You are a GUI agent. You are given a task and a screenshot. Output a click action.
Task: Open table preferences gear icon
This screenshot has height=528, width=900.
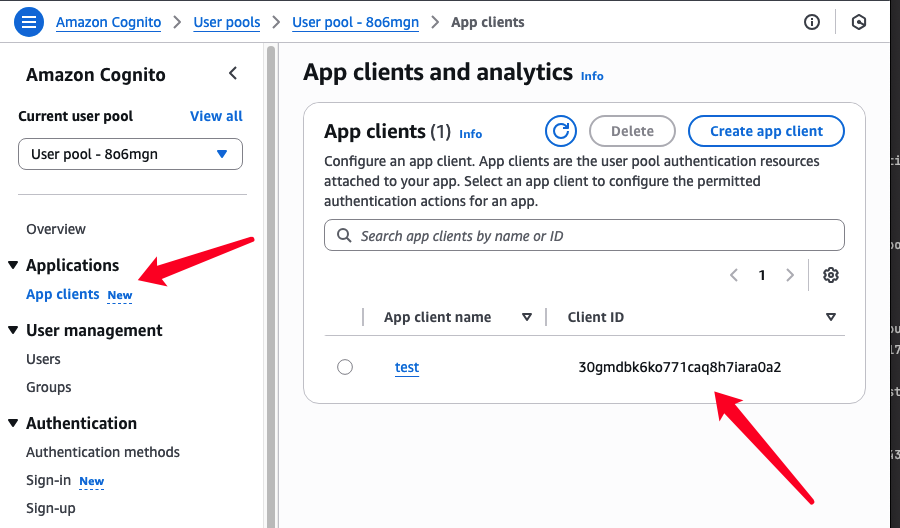(831, 275)
